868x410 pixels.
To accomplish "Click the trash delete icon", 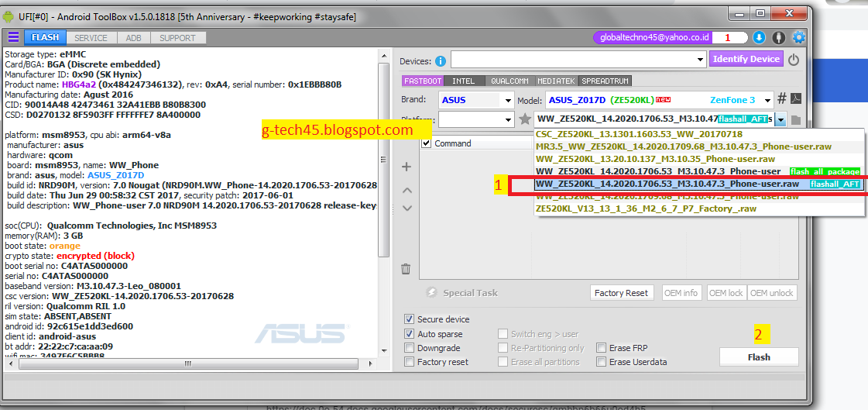I will pyautogui.click(x=406, y=269).
